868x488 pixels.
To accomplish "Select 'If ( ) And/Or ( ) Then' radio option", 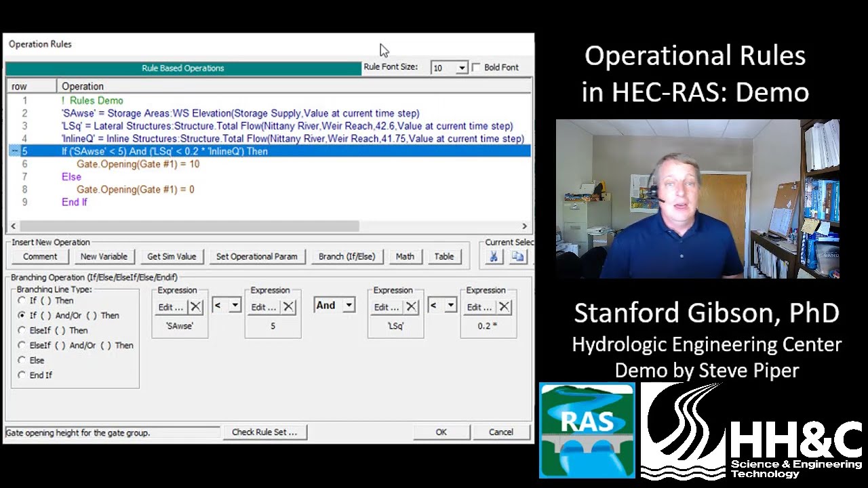I will click(22, 315).
